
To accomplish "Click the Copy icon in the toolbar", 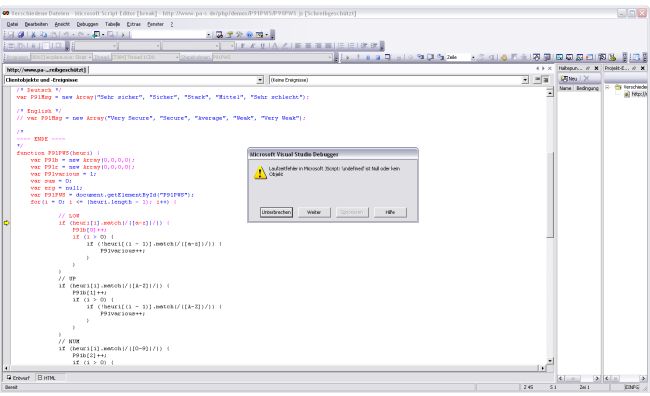I will (44, 35).
